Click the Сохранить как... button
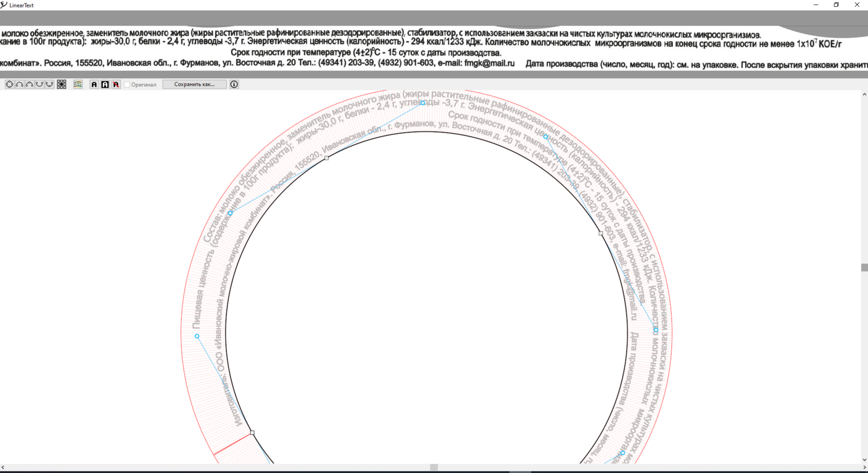 point(194,85)
